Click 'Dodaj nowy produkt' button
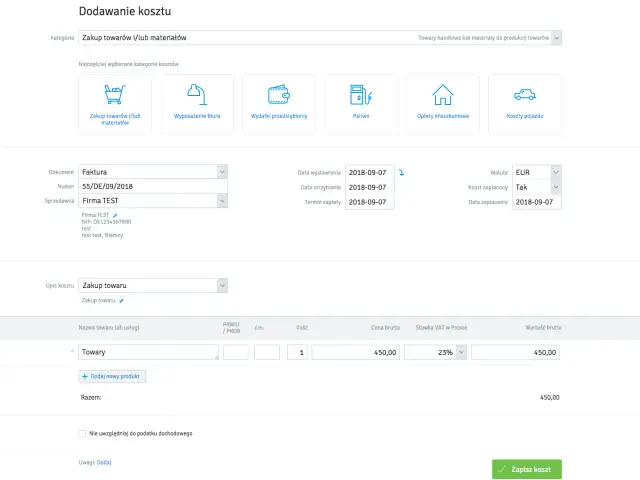This screenshot has height=480, width=640. point(112,376)
